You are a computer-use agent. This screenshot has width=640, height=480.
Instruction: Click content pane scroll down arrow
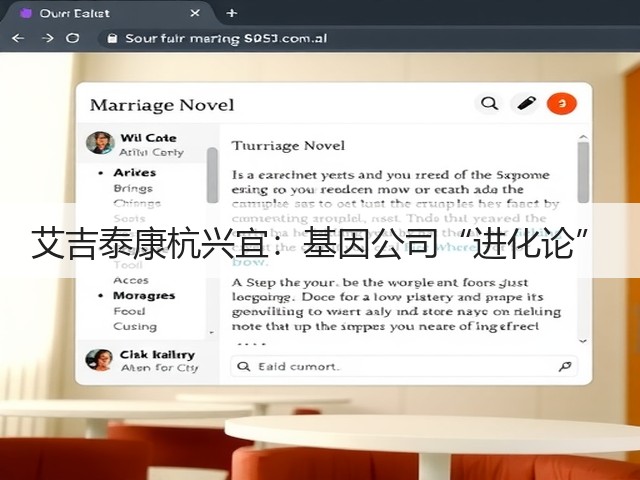[583, 340]
